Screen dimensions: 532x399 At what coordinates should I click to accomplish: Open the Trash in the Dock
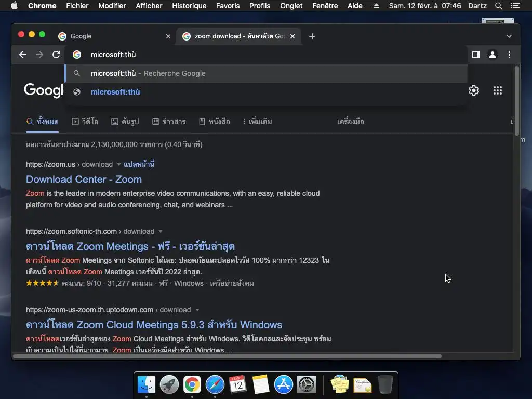click(x=385, y=384)
